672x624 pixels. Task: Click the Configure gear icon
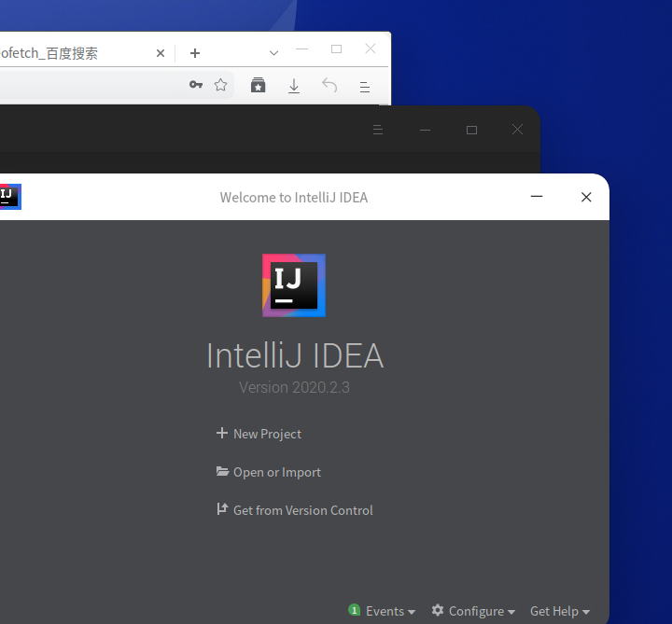[x=438, y=610]
